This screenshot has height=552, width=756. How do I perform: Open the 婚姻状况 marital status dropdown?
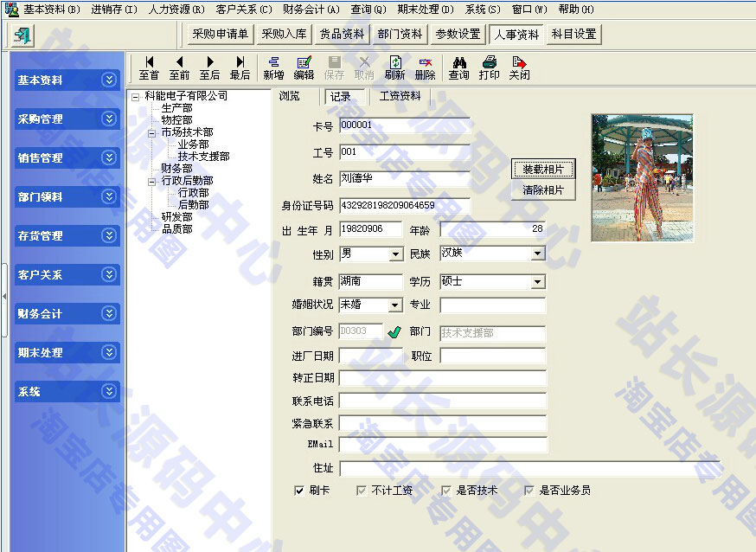pyautogui.click(x=395, y=305)
